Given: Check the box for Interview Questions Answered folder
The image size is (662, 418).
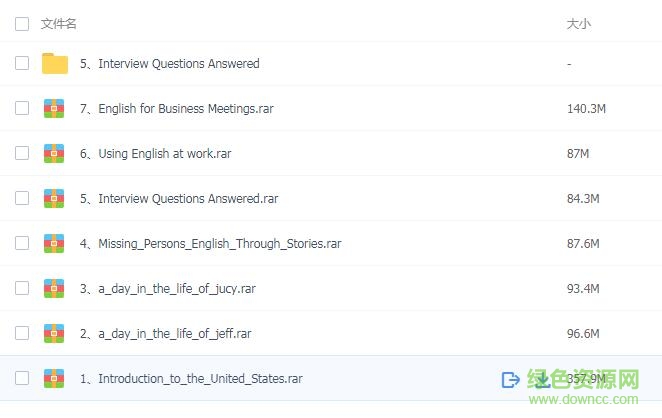Looking at the screenshot, I should 22,64.
